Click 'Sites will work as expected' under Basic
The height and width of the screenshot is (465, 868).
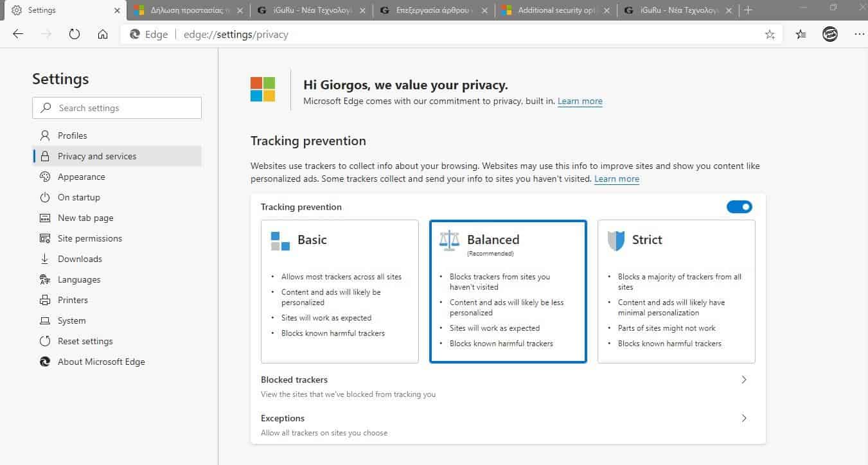[326, 318]
